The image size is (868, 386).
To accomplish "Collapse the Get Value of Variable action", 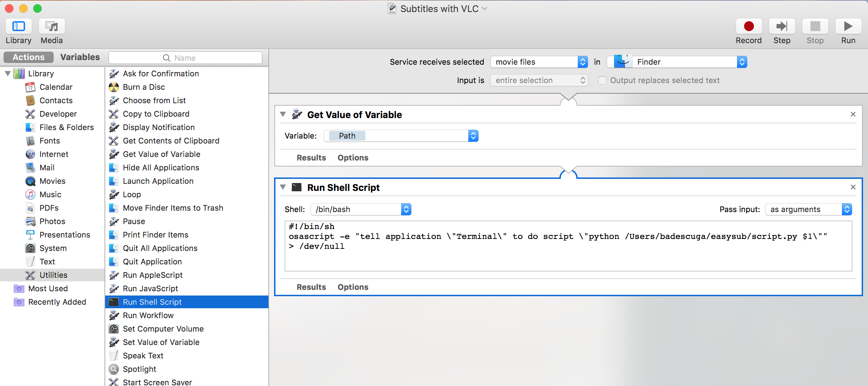I will pyautogui.click(x=283, y=114).
